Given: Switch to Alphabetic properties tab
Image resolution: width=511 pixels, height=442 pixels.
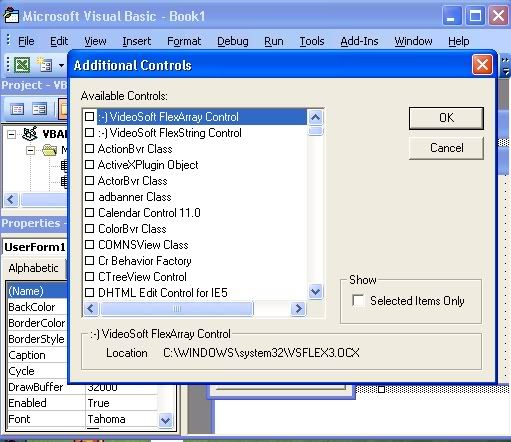Looking at the screenshot, I should coord(33,268).
